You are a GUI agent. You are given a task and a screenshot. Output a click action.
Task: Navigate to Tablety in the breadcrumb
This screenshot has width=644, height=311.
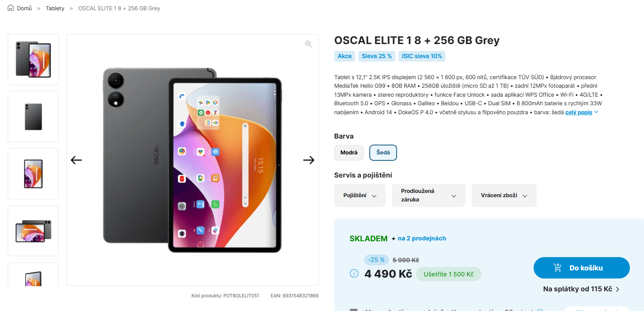coord(55,8)
